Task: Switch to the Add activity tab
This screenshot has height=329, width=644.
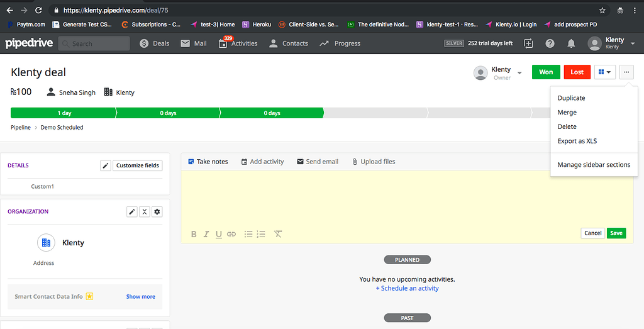Action: [262, 162]
